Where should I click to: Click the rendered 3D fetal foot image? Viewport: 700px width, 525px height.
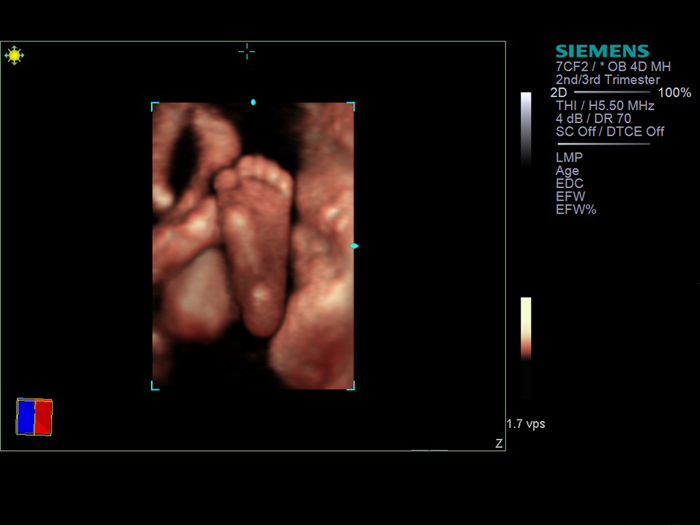[x=253, y=246]
